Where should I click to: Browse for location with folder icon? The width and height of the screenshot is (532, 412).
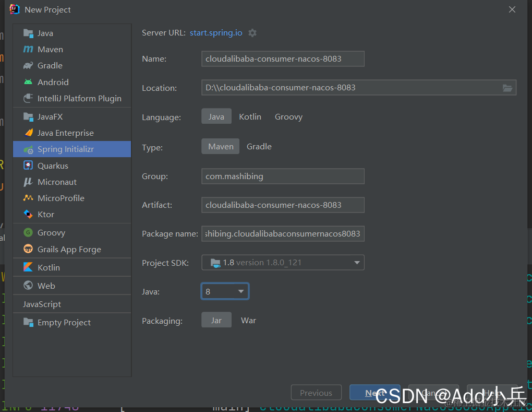[x=507, y=88]
